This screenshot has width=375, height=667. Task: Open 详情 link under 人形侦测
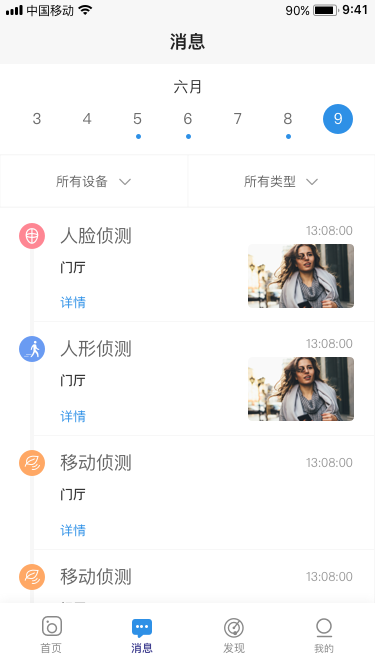pyautogui.click(x=73, y=416)
